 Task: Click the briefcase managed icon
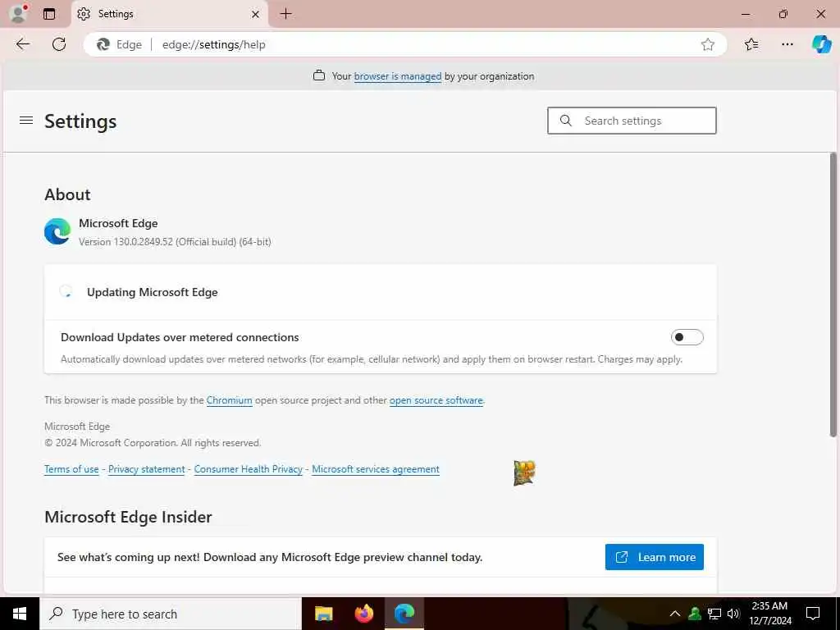[x=319, y=75]
